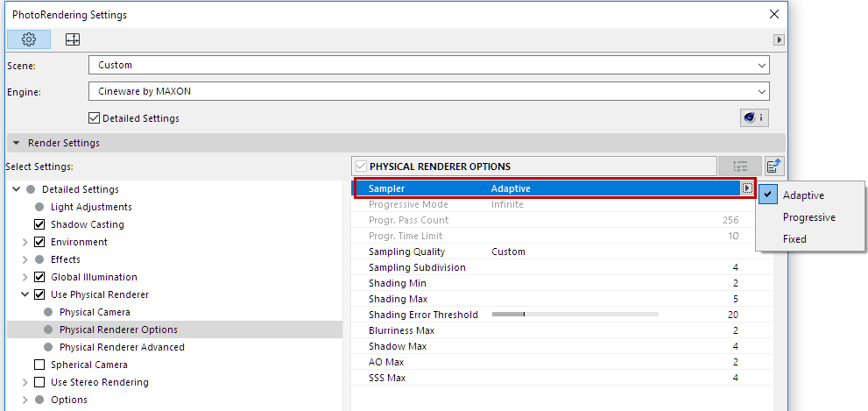Click the Sampling Quality Custom value

[x=508, y=252]
